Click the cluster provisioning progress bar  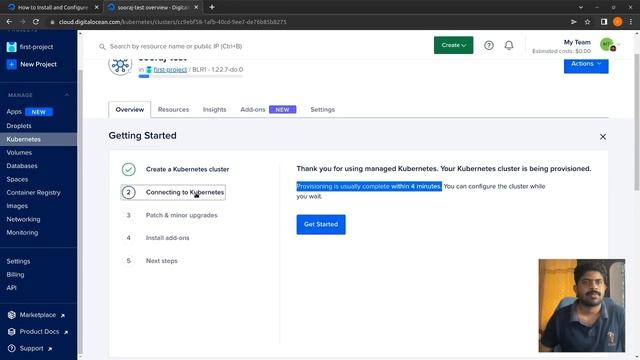(x=191, y=76)
